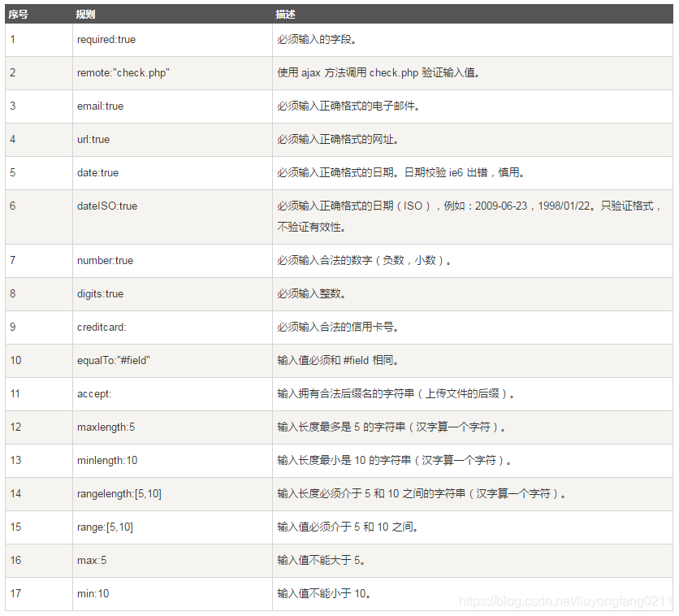The width and height of the screenshot is (679, 616).
Task: Click row number 9 cell
Action: tap(39, 328)
